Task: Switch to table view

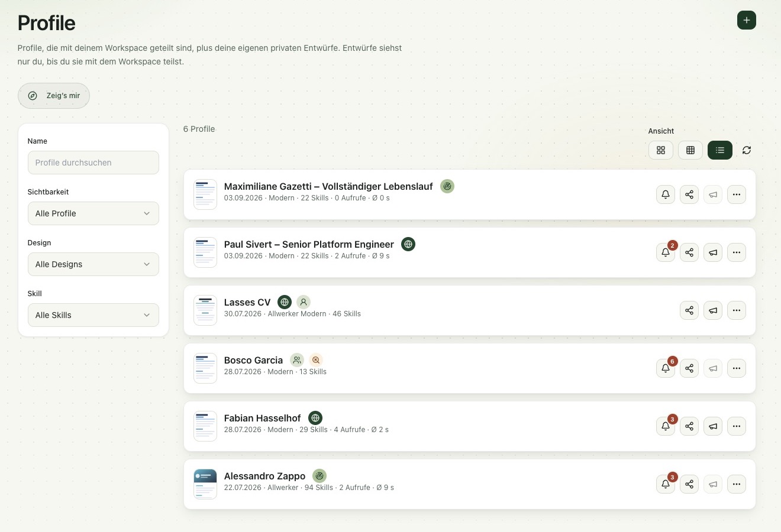Action: (x=690, y=150)
